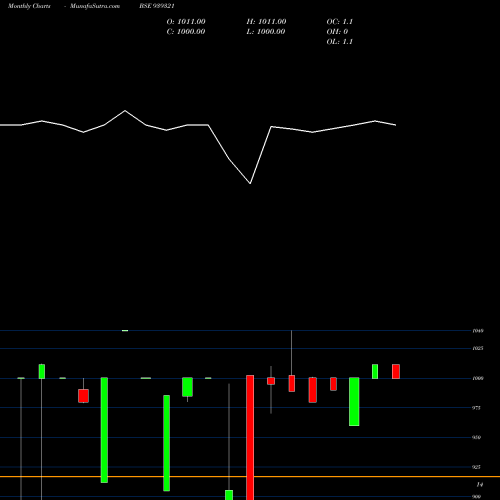Click the 1025 price axis label
The height and width of the screenshot is (500, 500).
tap(478, 348)
